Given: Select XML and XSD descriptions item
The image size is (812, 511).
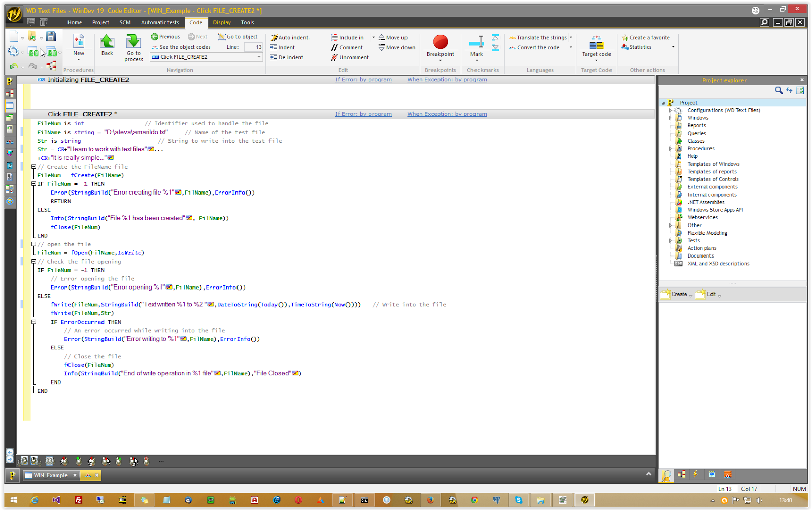Looking at the screenshot, I should 718,264.
